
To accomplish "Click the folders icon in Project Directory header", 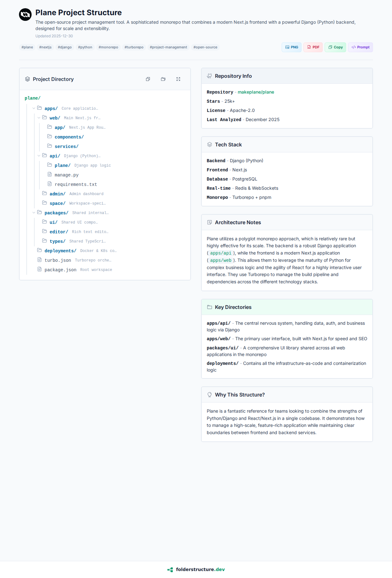I will pos(163,79).
